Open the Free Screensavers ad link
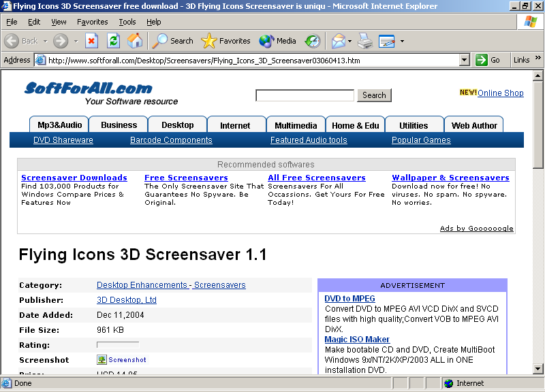 [186, 178]
